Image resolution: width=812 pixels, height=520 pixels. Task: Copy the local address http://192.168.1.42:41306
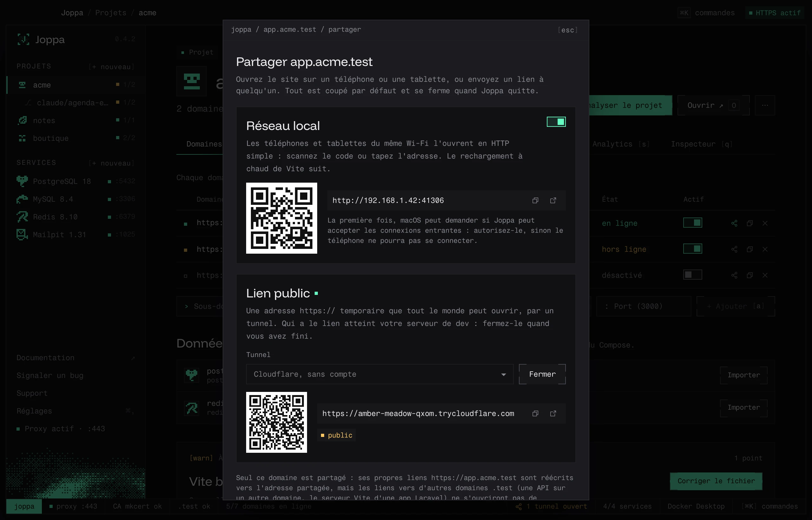(x=535, y=201)
